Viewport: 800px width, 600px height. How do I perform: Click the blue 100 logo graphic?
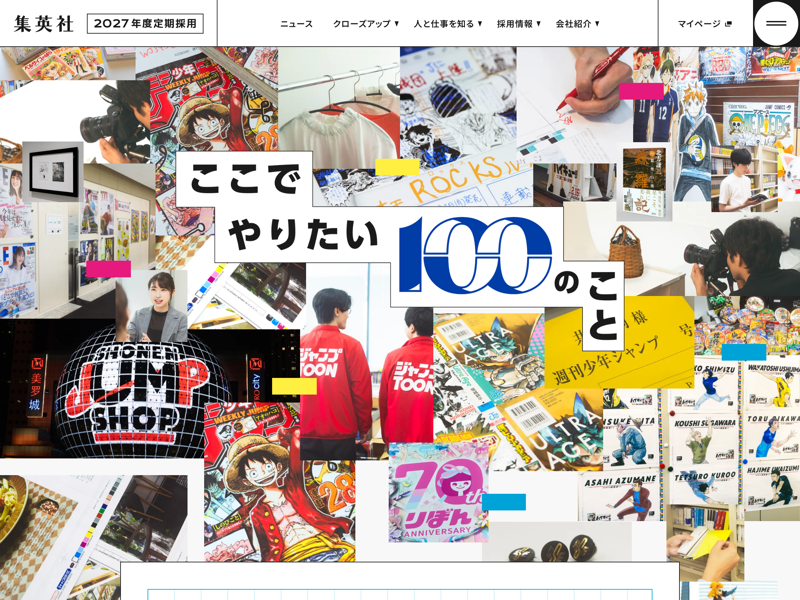(x=476, y=254)
